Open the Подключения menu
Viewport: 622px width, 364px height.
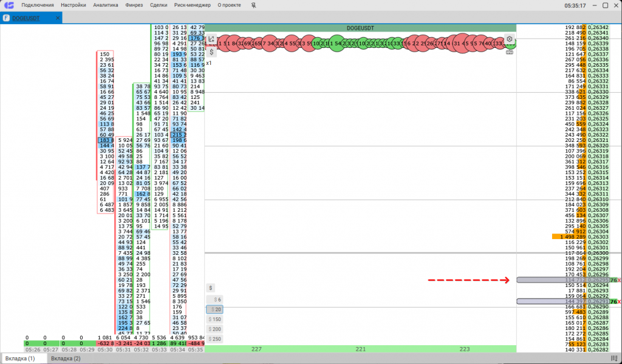pyautogui.click(x=37, y=5)
